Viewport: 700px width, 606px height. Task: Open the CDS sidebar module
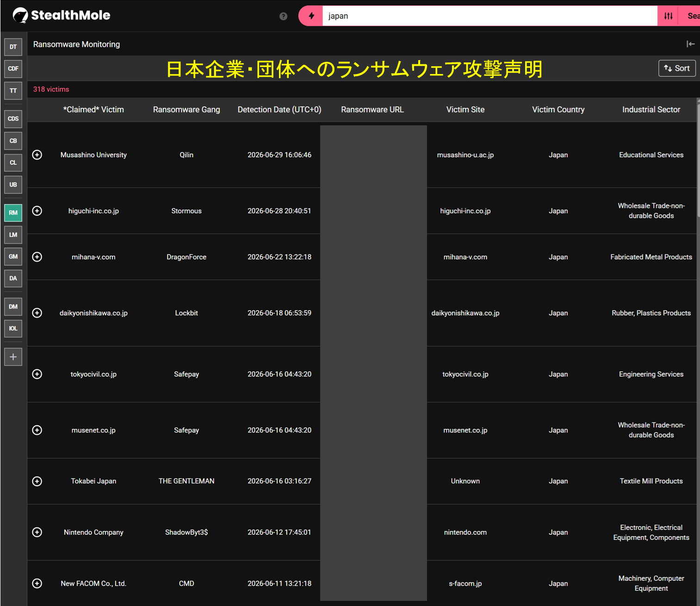coord(13,119)
